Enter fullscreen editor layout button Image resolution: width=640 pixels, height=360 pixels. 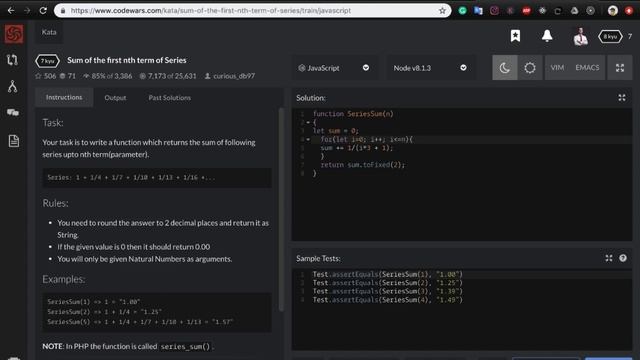click(x=620, y=68)
